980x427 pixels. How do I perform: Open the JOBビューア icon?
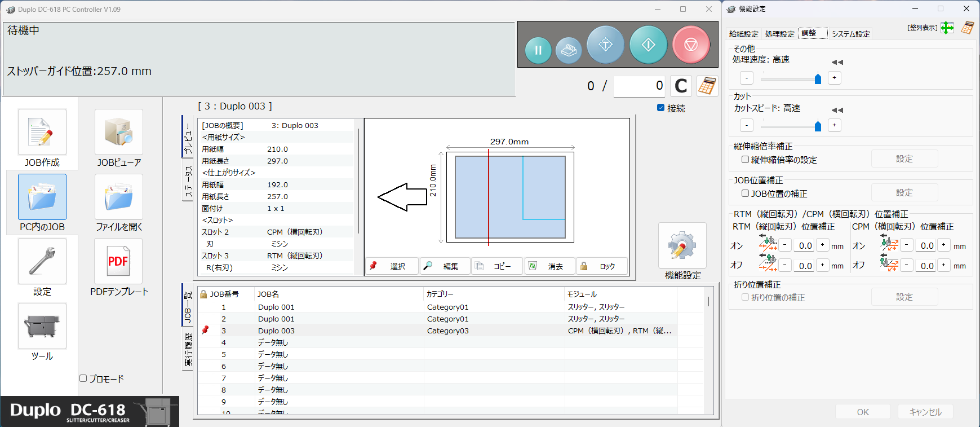click(119, 132)
